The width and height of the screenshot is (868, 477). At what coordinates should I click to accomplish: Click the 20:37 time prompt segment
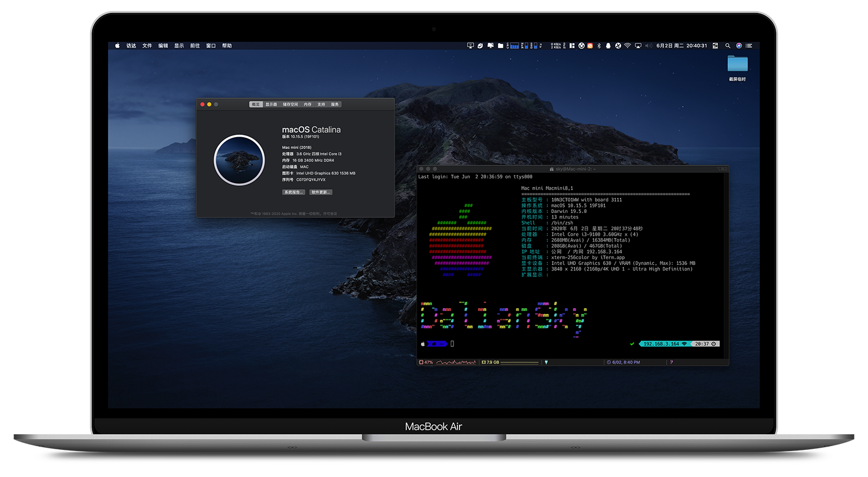pos(705,344)
